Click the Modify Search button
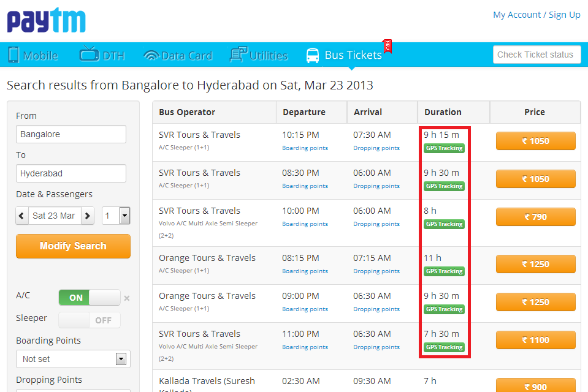 pyautogui.click(x=73, y=246)
